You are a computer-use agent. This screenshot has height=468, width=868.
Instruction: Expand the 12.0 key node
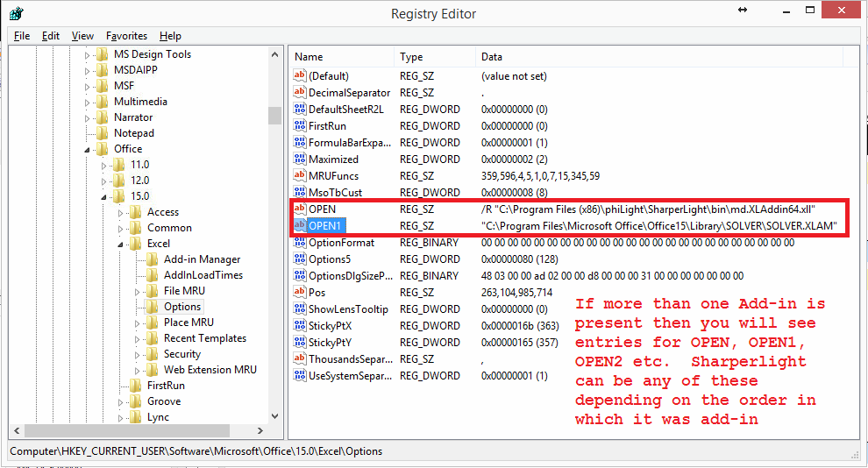(x=103, y=181)
